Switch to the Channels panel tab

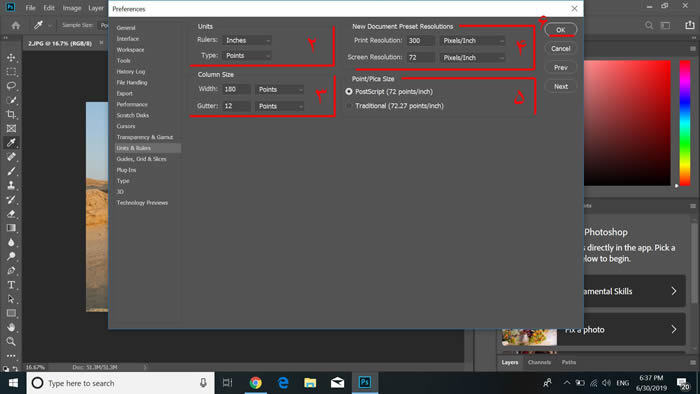539,362
